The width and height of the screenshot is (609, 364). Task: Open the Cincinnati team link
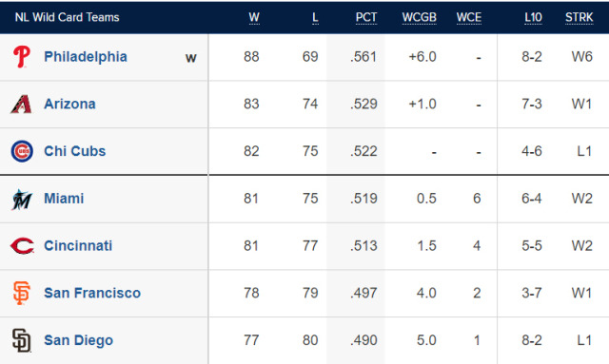(78, 245)
